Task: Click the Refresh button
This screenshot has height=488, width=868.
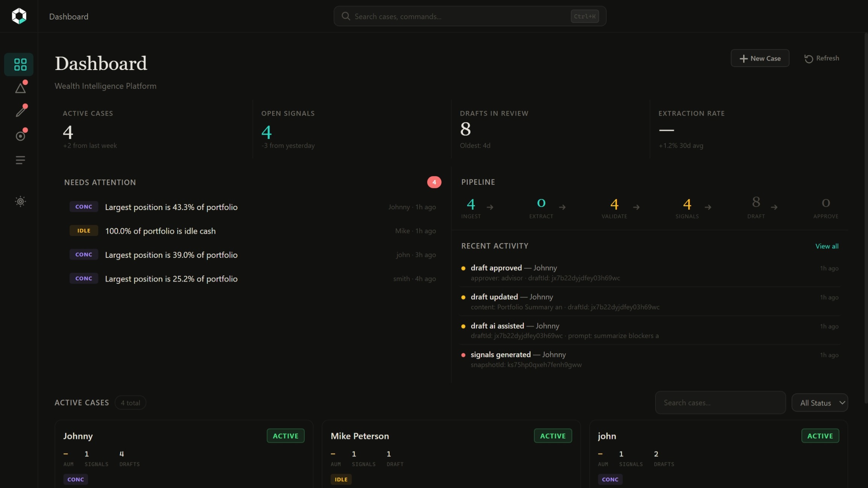Action: coord(822,58)
